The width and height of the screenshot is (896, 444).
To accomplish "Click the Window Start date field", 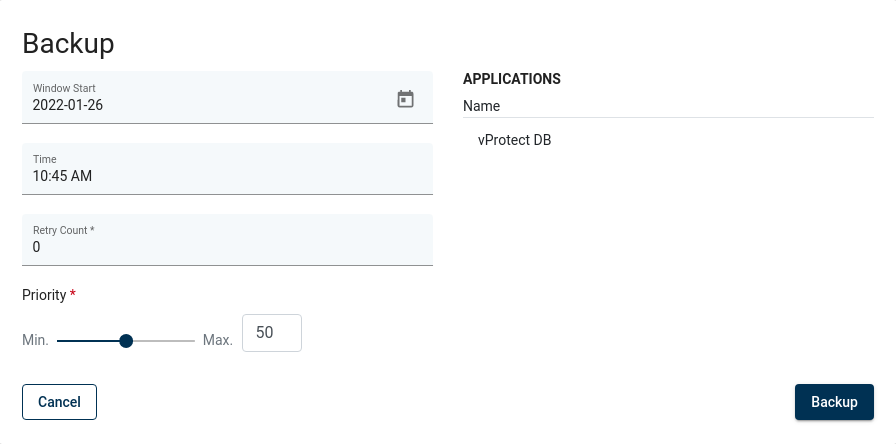I will pos(200,104).
